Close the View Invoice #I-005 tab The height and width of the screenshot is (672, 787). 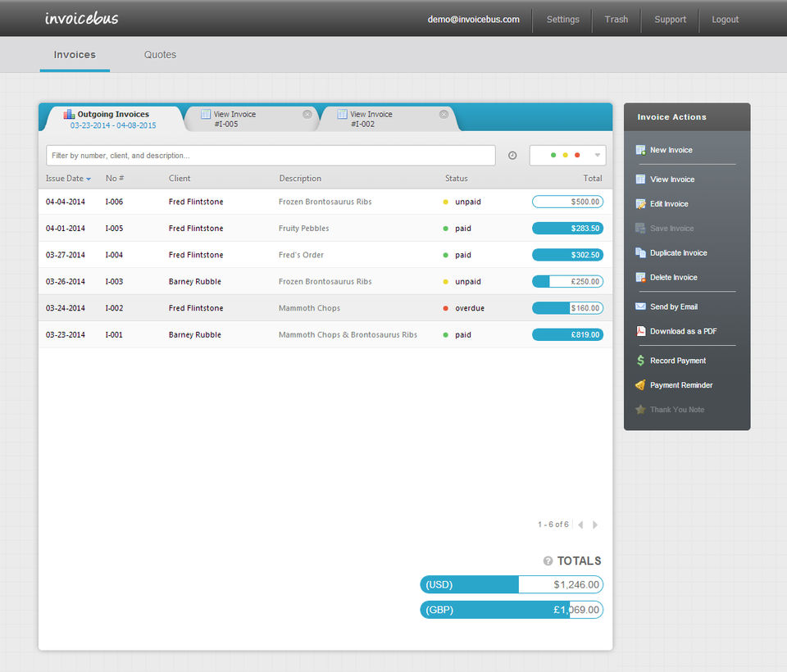click(307, 115)
